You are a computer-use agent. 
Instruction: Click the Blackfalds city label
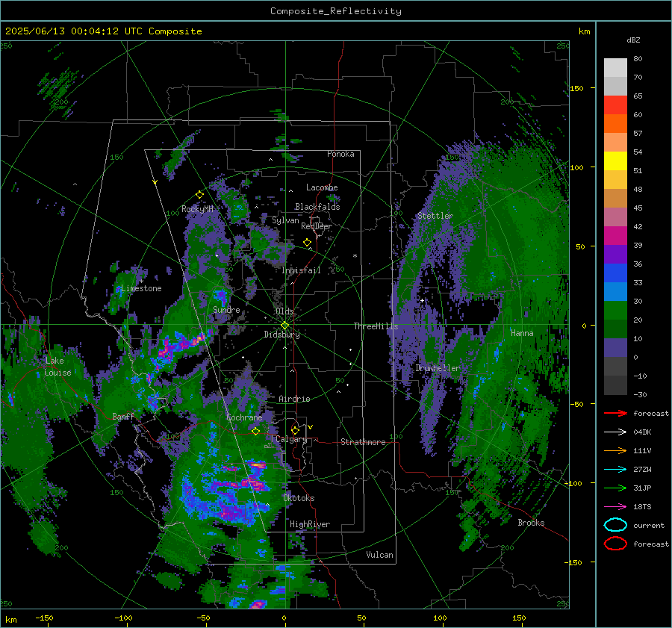[317, 207]
